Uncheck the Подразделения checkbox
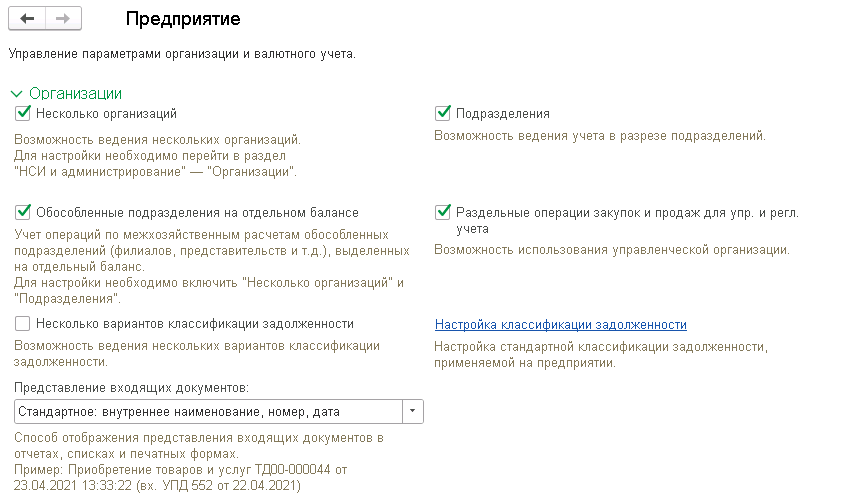This screenshot has height=502, width=854. click(443, 113)
